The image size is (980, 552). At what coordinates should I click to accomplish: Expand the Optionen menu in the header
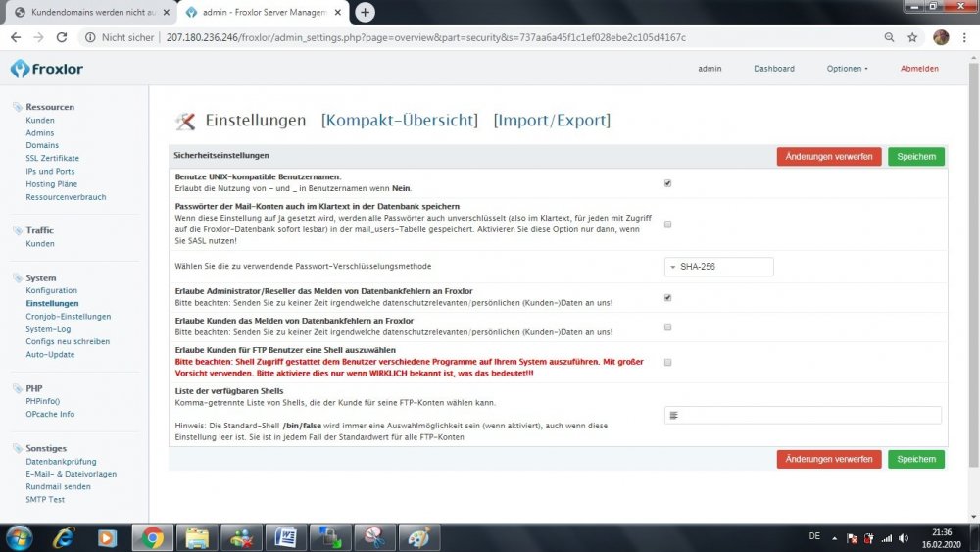tap(847, 69)
